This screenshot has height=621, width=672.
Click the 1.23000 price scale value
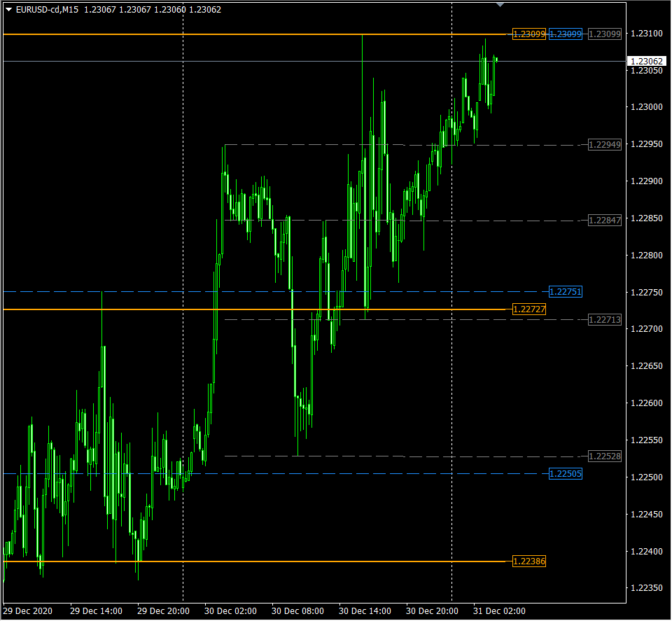(647, 107)
